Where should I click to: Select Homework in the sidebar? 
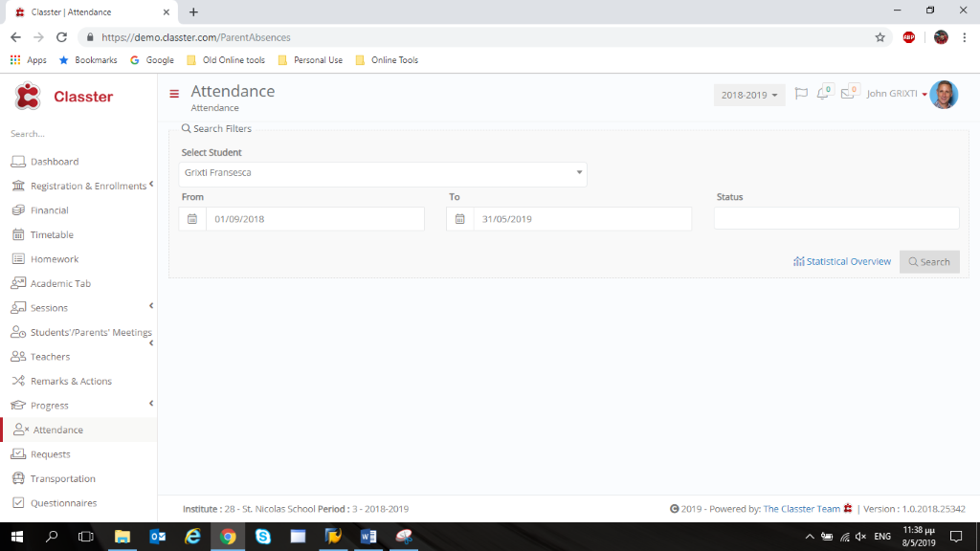click(x=55, y=259)
